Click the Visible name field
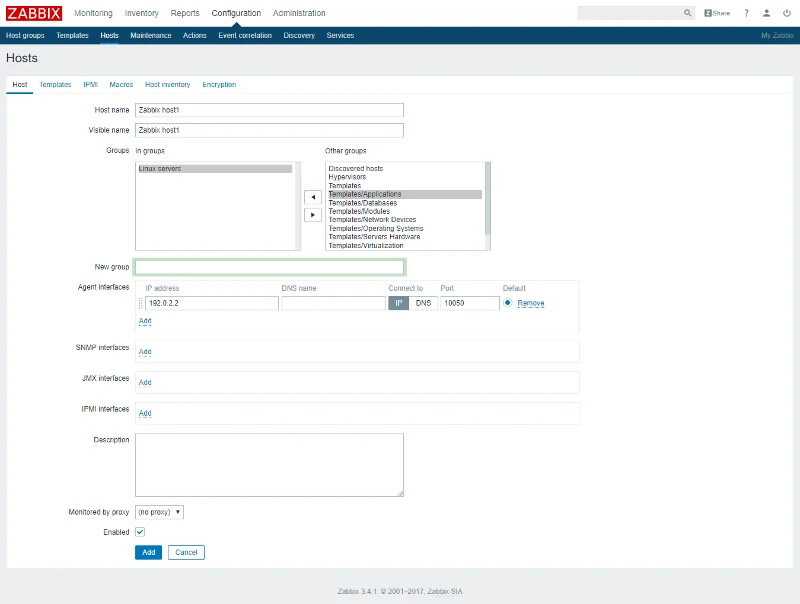 pos(269,131)
